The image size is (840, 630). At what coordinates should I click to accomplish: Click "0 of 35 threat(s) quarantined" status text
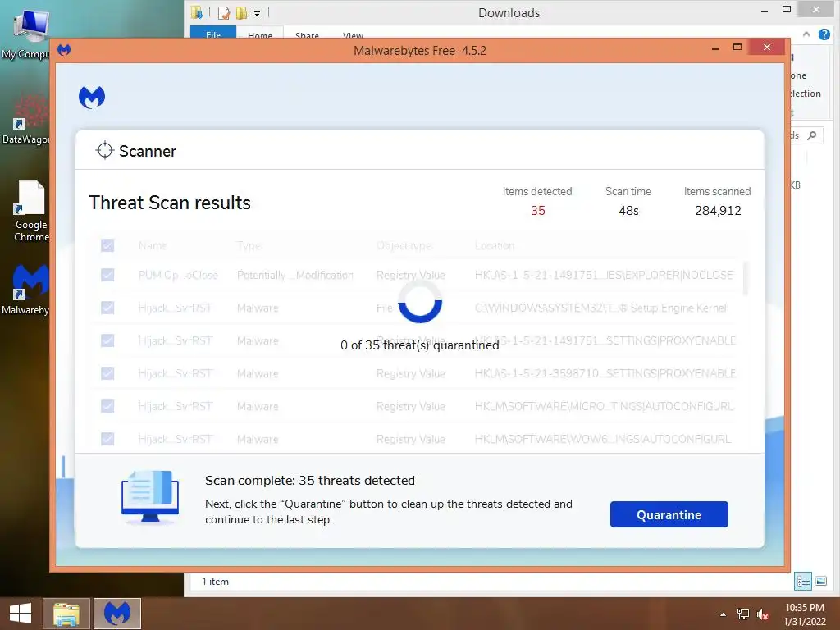(419, 345)
